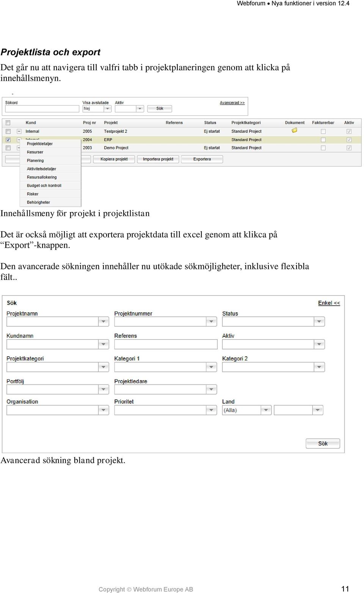Screen dimensions: 364x593
Task: Sort by the Fakturerbar column header
Action: pyautogui.click(x=323, y=123)
